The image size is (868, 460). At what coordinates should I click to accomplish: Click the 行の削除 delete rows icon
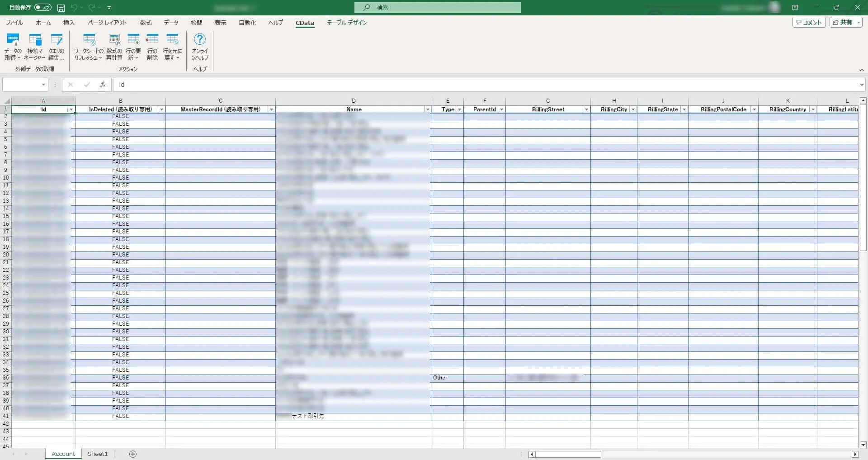tap(152, 47)
